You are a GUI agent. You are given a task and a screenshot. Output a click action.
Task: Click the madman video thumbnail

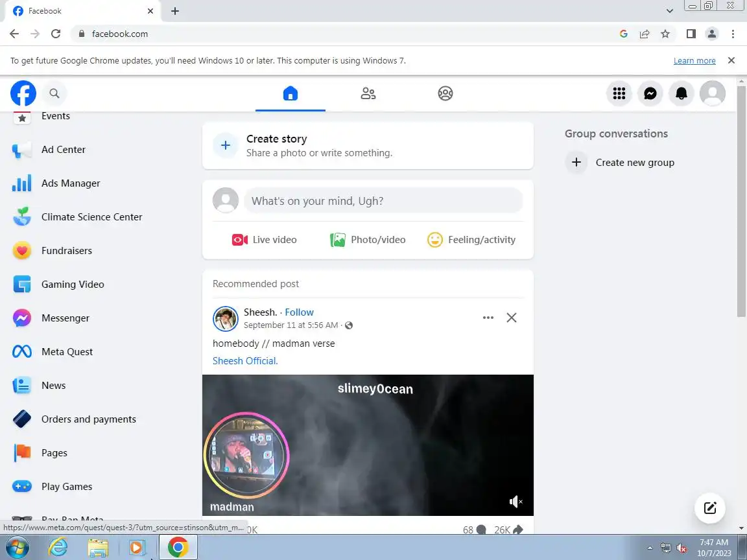tap(246, 456)
